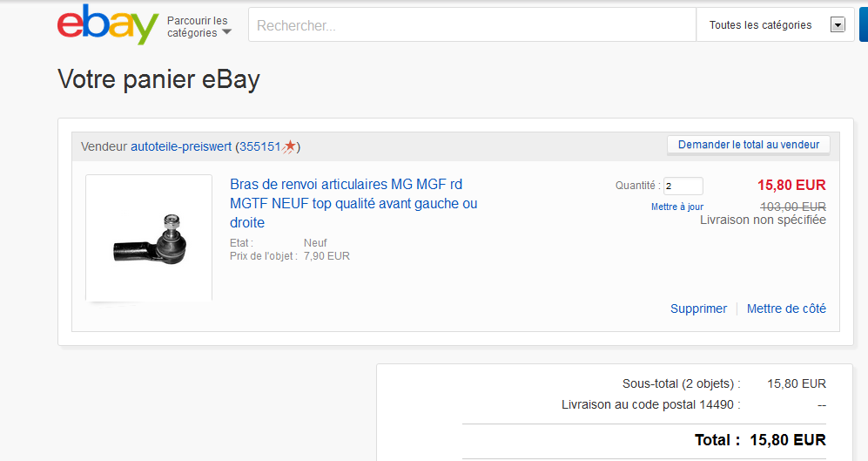868x461 pixels.
Task: Click the Quantité input box
Action: point(683,186)
